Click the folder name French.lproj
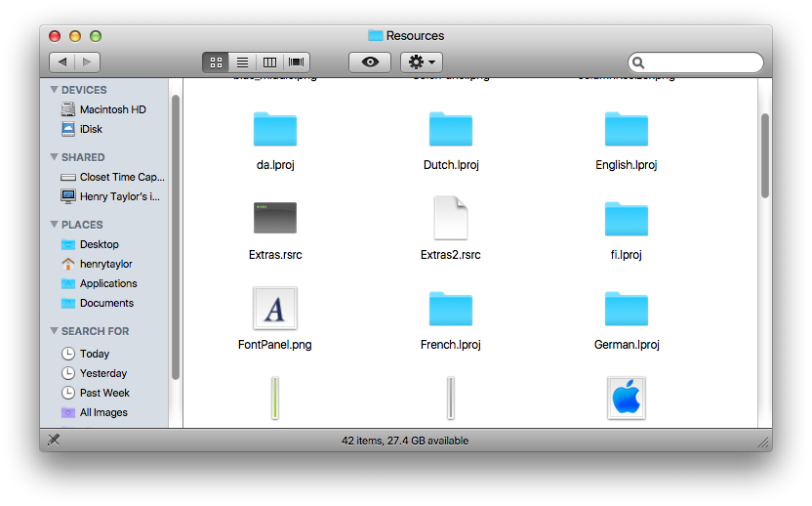The width and height of the screenshot is (812, 506). point(451,345)
